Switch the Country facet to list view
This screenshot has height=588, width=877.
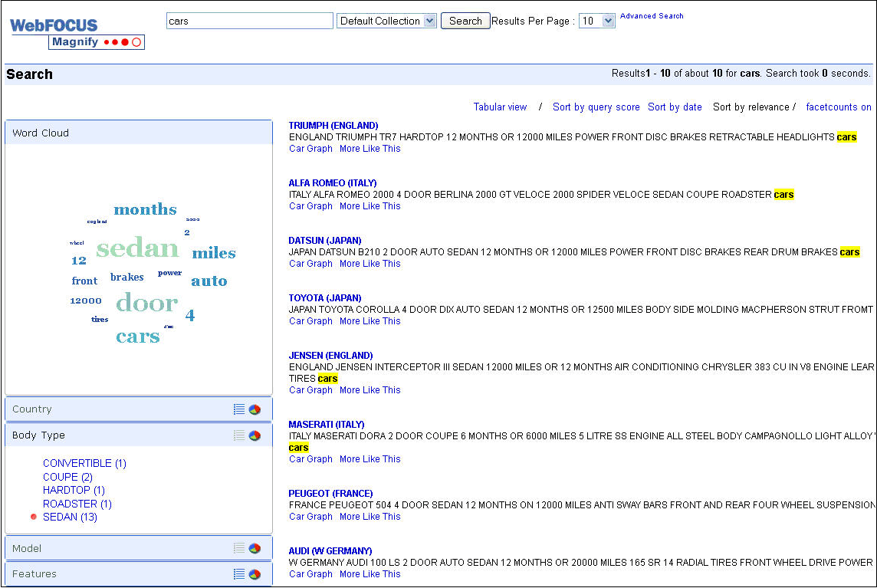(x=239, y=409)
